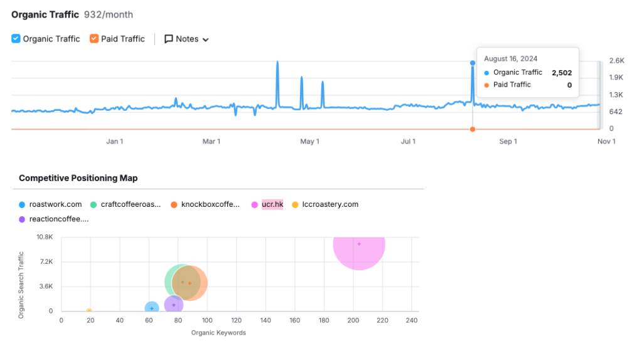Open the Notes dropdown
The image size is (644, 346).
(186, 39)
